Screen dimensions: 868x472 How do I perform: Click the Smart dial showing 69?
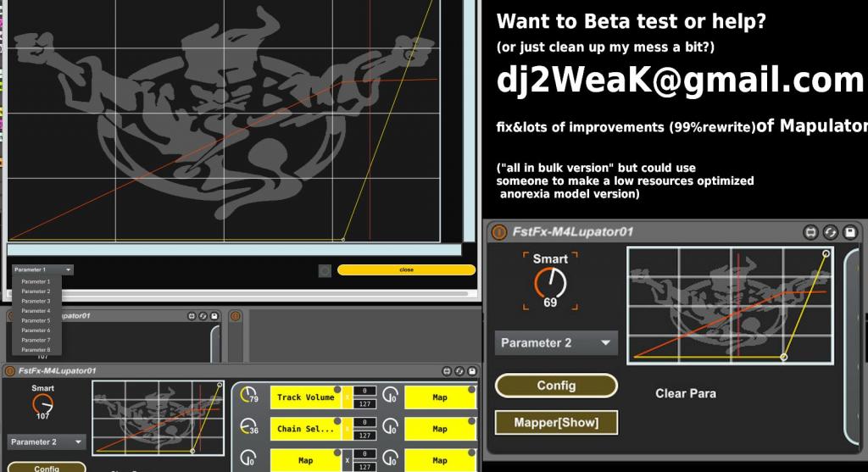(x=550, y=283)
